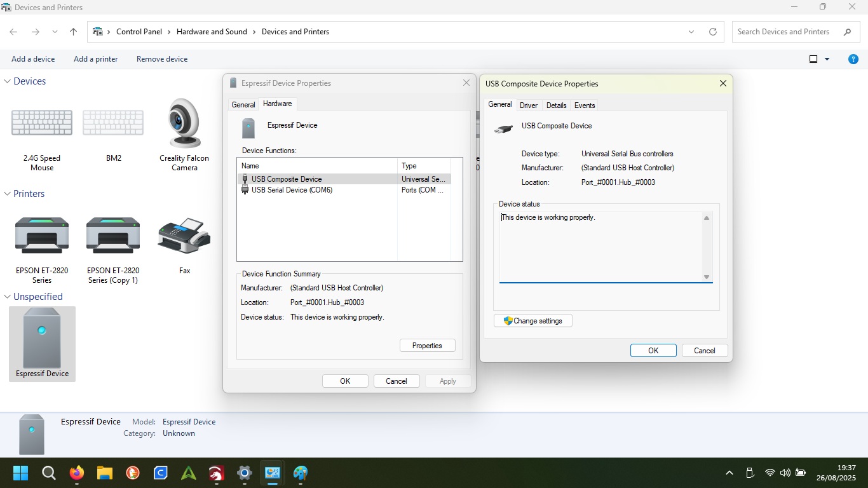This screenshot has width=868, height=488.
Task: Click the search magnifier icon in search box
Action: [x=847, y=32]
